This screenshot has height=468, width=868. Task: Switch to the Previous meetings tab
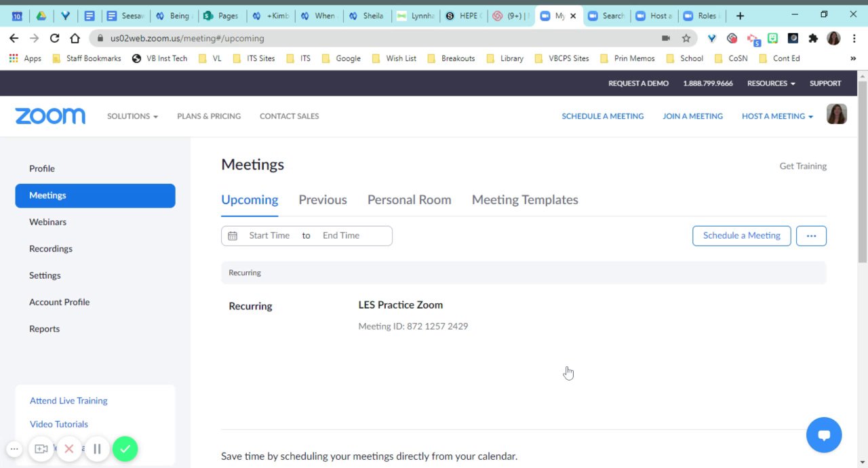tap(323, 200)
